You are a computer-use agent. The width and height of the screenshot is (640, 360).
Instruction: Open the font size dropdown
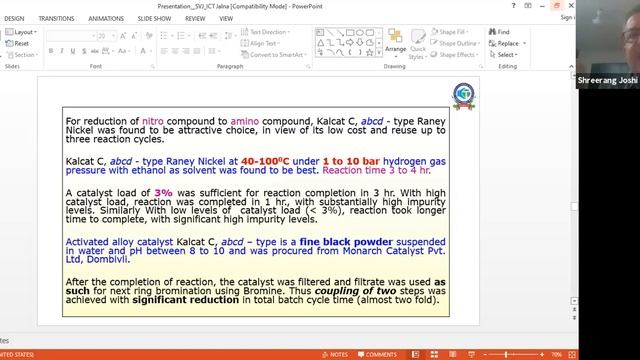pos(113,36)
